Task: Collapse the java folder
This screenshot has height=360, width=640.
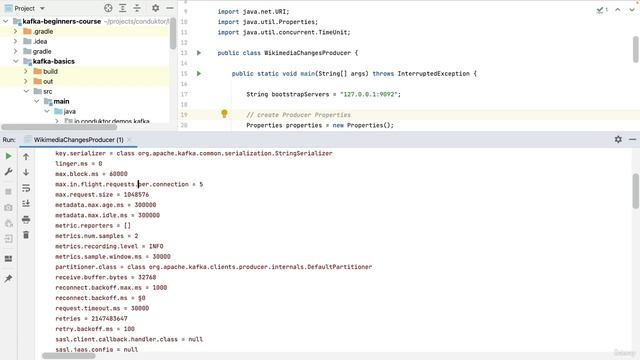Action: click(x=47, y=111)
